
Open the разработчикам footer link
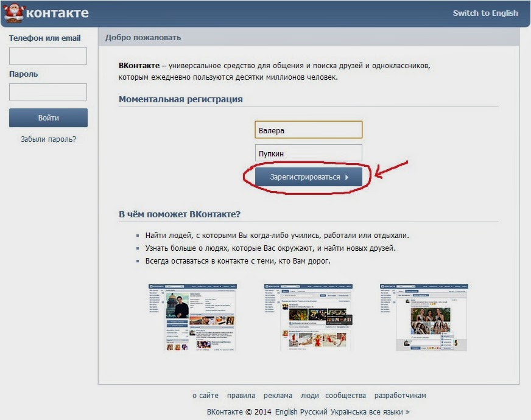(400, 395)
